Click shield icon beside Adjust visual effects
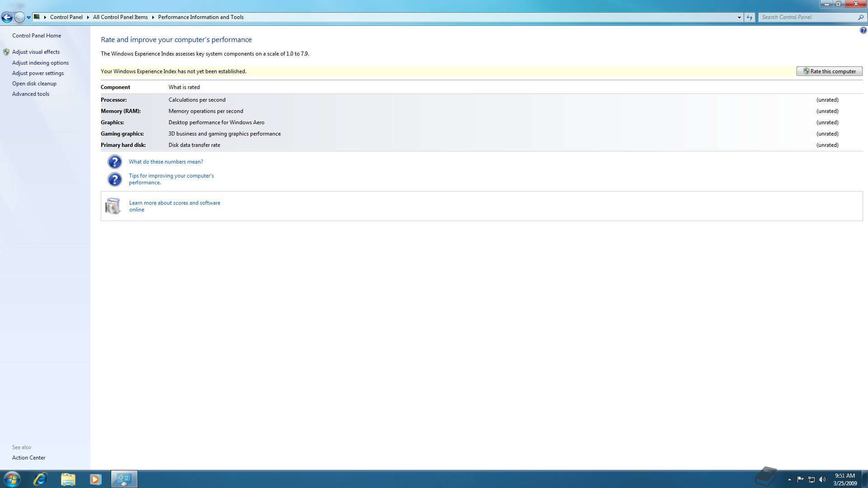This screenshot has width=868, height=488. point(6,52)
